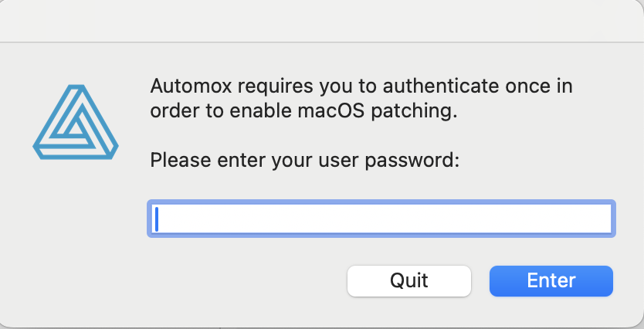Screen dimensions: 644x329
Task: Click the white Quit button label
Action: 409,281
